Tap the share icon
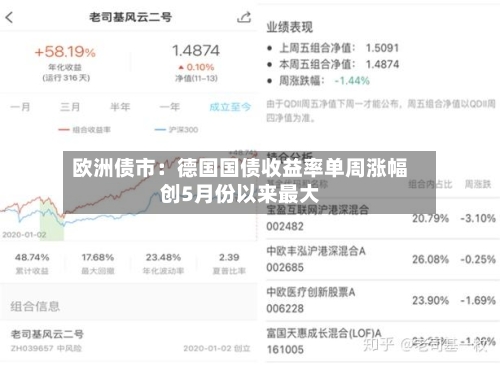Image resolution: width=500 pixels, height=366 pixels. point(244,17)
